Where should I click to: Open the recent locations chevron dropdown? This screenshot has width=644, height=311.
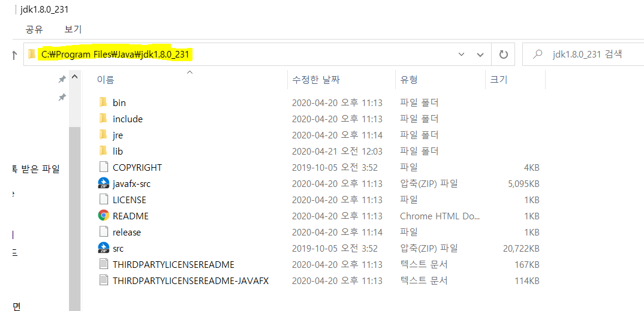click(461, 55)
